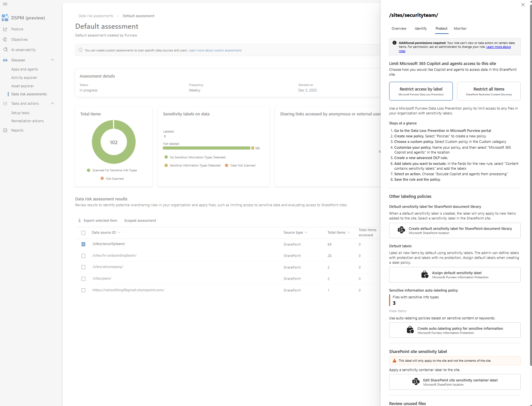This screenshot has width=532, height=406.
Task: Open the hamburger navigation menu icon
Action: pos(5,4)
